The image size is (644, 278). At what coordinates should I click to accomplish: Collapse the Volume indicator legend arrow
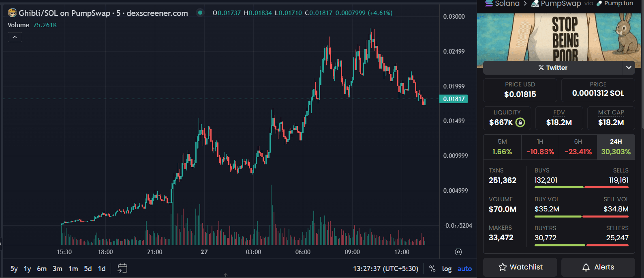pos(15,37)
